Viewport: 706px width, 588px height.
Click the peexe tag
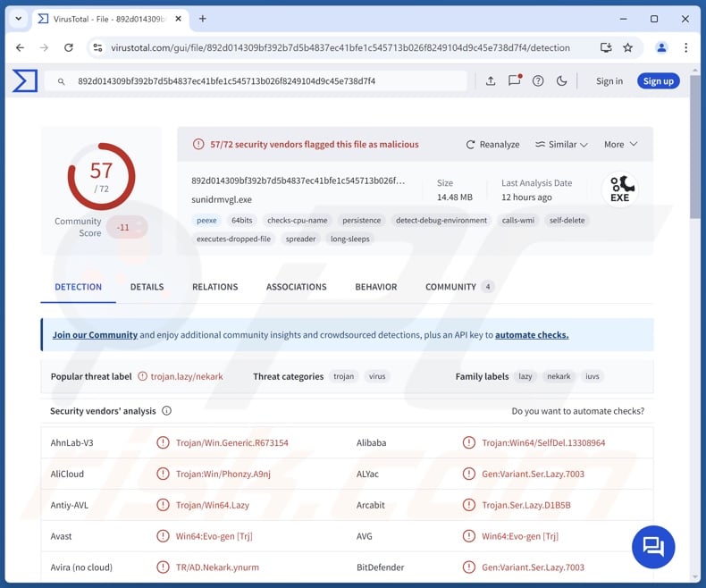(206, 220)
